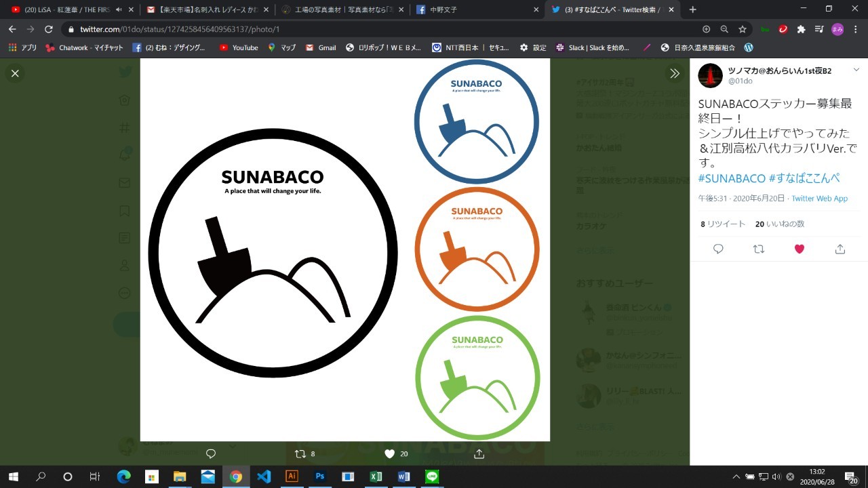
Task: Open the Chrome profile avatar
Action: click(x=837, y=29)
